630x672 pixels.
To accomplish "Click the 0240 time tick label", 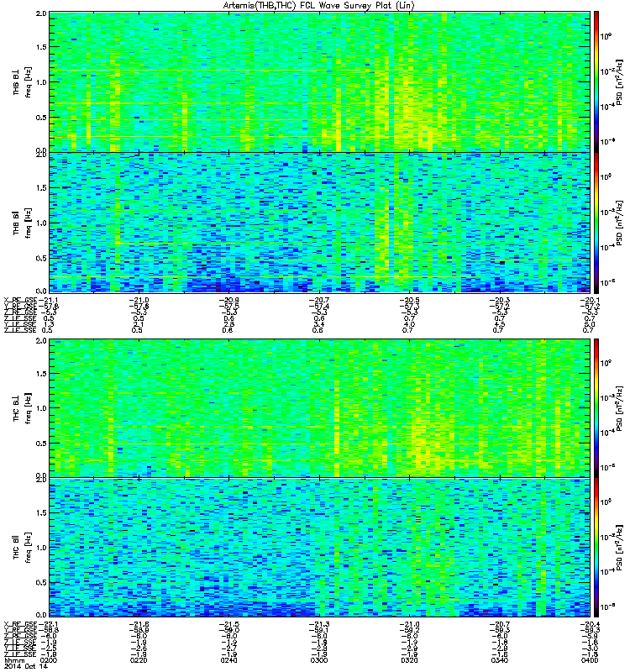I will (x=228, y=660).
